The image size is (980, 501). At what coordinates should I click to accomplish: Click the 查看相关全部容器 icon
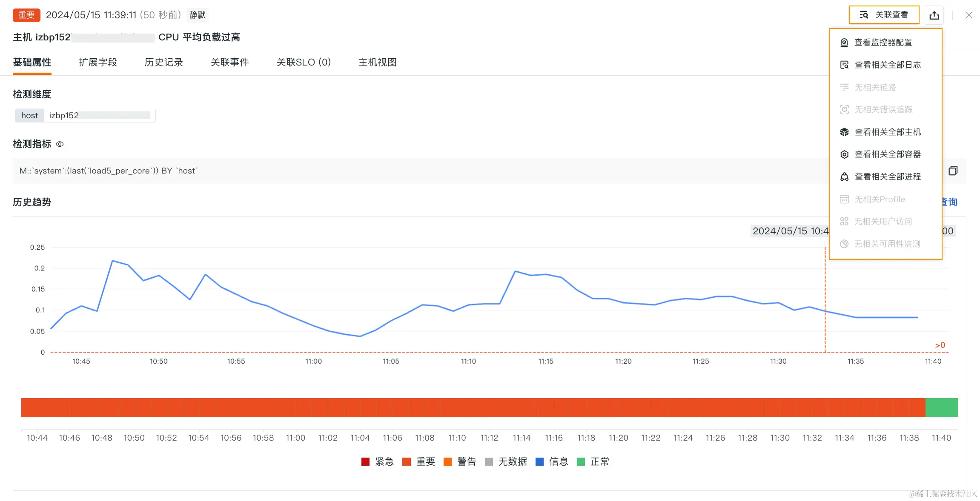(844, 154)
